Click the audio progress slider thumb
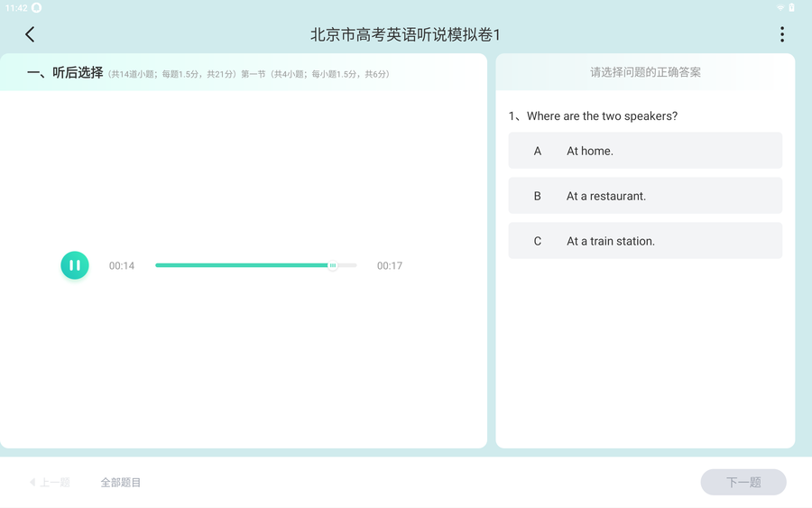 click(332, 265)
